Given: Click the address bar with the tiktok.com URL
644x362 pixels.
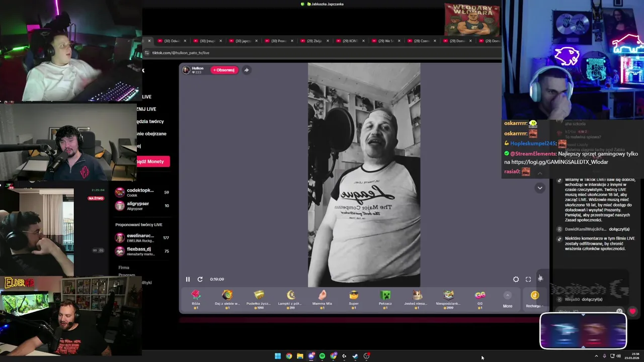Looking at the screenshot, I should click(x=322, y=53).
